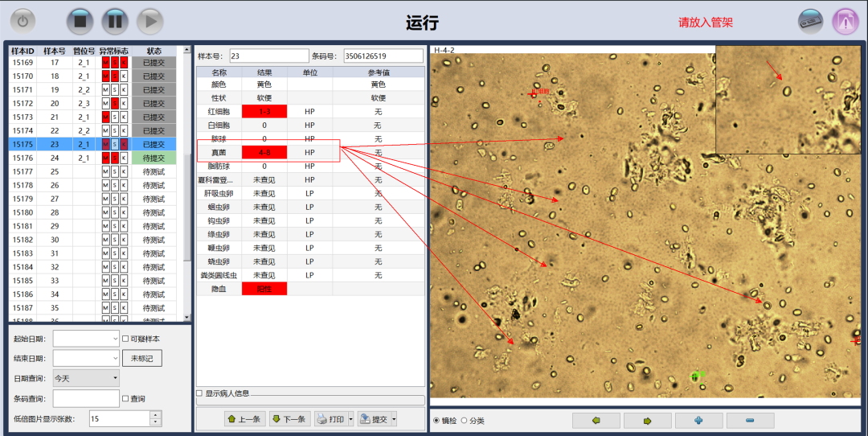
Task: Open the 提交 dropdown arrow
Action: click(x=394, y=419)
